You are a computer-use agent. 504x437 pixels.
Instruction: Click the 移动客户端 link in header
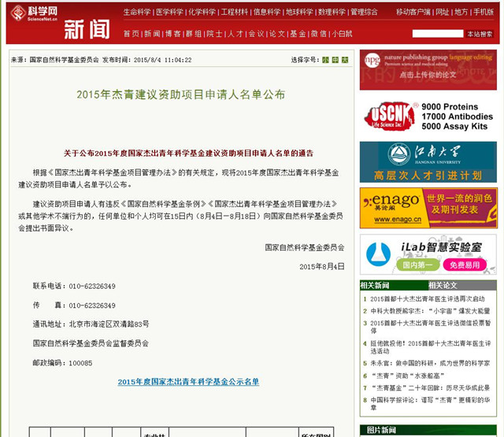pyautogui.click(x=413, y=13)
